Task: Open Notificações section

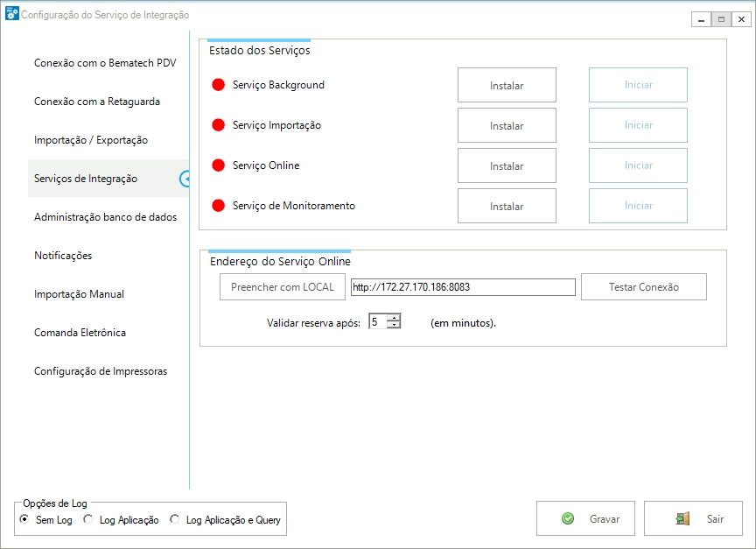Action: click(x=63, y=256)
